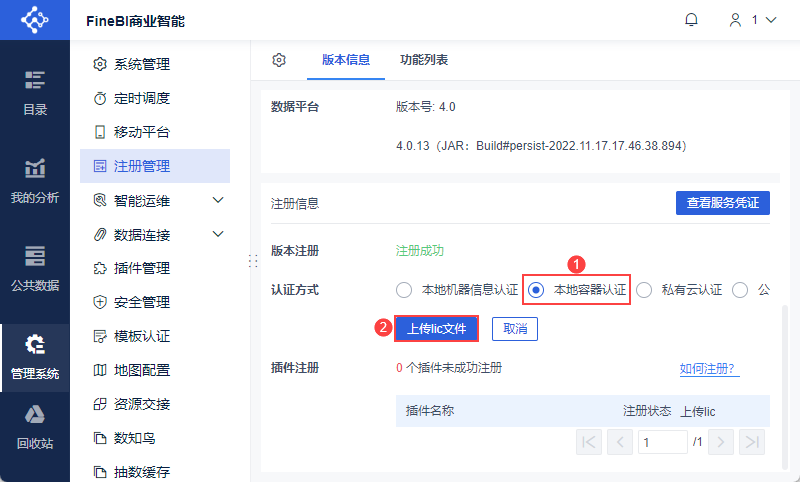The height and width of the screenshot is (482, 800).
Task: Select 私有云认证 radio option
Action: (x=644, y=290)
